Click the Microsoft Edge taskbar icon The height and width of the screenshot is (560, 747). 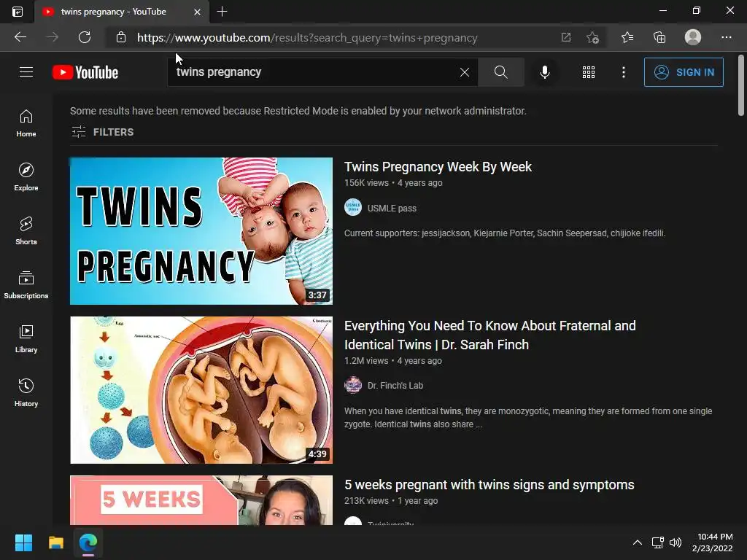click(88, 542)
